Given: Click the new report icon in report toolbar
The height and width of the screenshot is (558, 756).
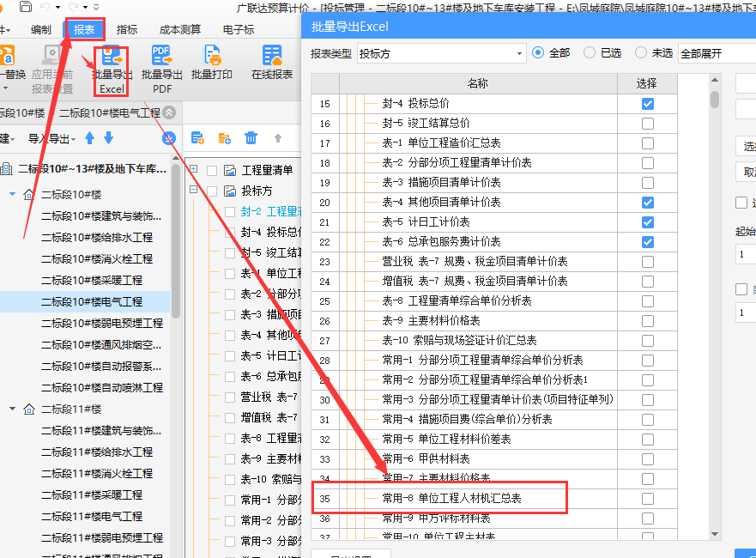Looking at the screenshot, I should pos(197,138).
